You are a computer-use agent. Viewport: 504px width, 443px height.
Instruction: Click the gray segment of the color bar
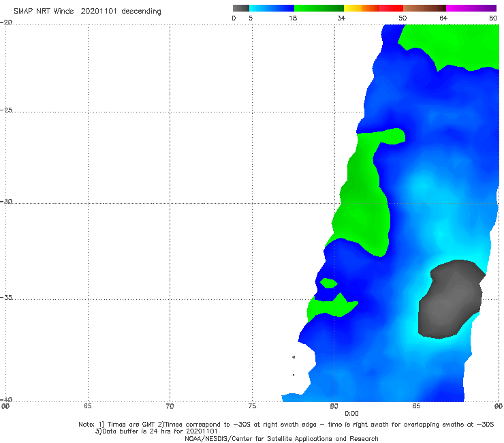pyautogui.click(x=241, y=8)
